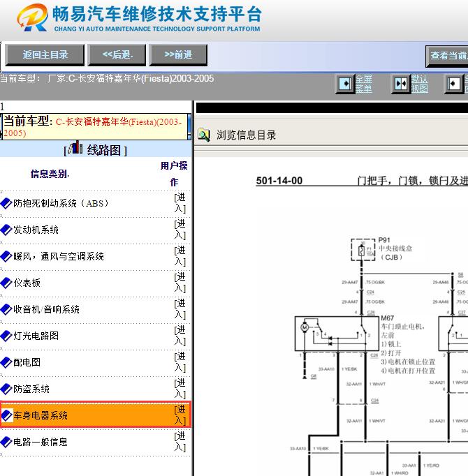Click [进入] for 发动机系统
This screenshot has width=468, height=476.
coord(180,230)
